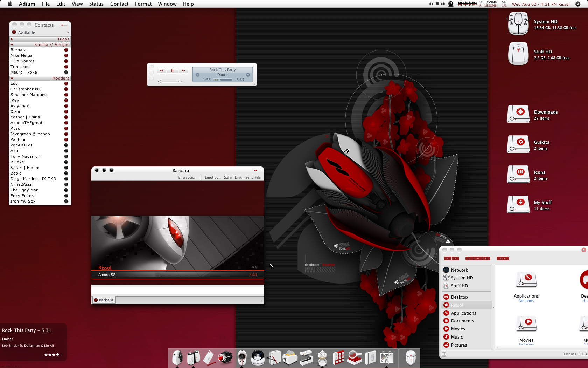Click the message input field in Barbara chat
Image resolution: width=588 pixels, height=368 pixels.
tap(178, 290)
